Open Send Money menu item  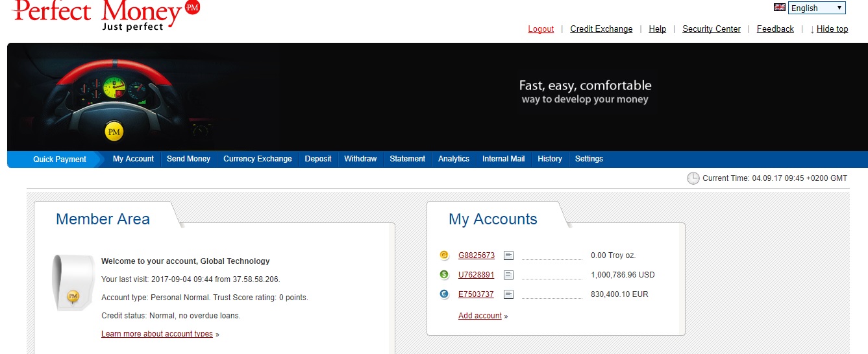[x=188, y=159]
